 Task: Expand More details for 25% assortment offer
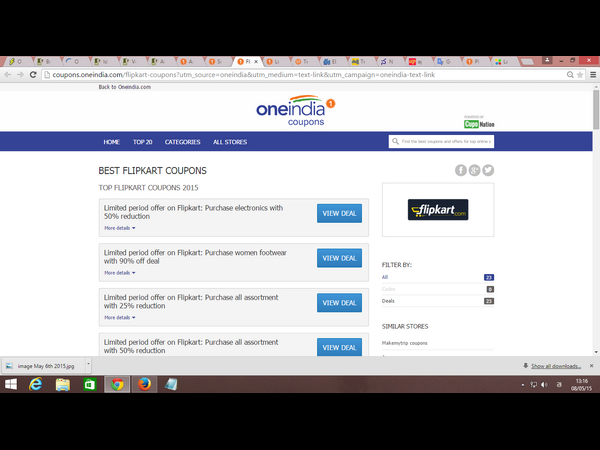click(x=119, y=317)
